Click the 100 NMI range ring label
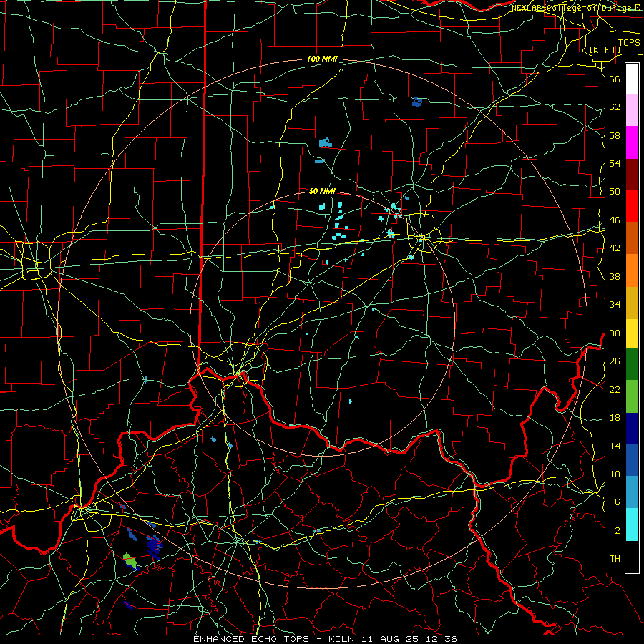644x644 pixels. (322, 59)
